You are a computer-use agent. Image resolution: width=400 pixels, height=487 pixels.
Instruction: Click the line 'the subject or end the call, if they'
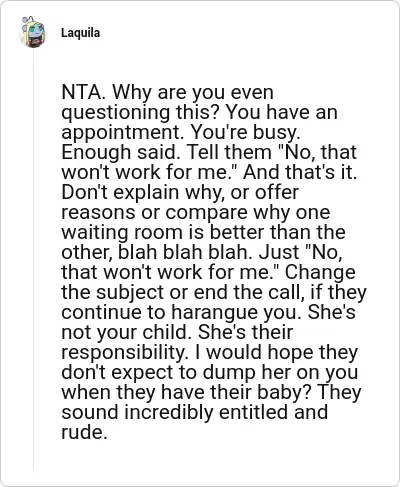click(214, 292)
